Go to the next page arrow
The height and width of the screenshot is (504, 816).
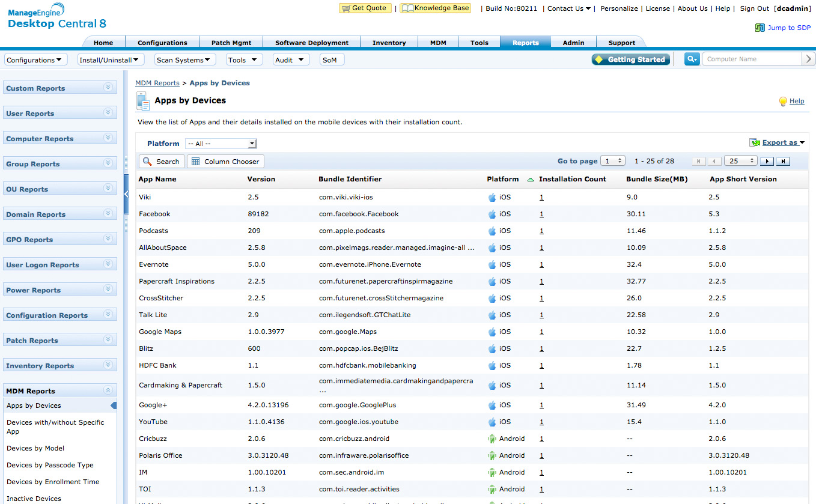point(767,162)
